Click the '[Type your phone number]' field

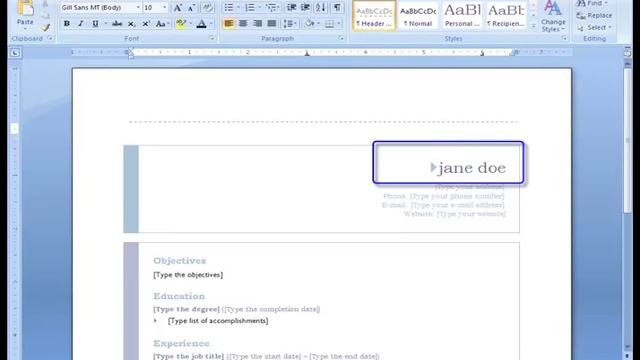click(x=457, y=196)
